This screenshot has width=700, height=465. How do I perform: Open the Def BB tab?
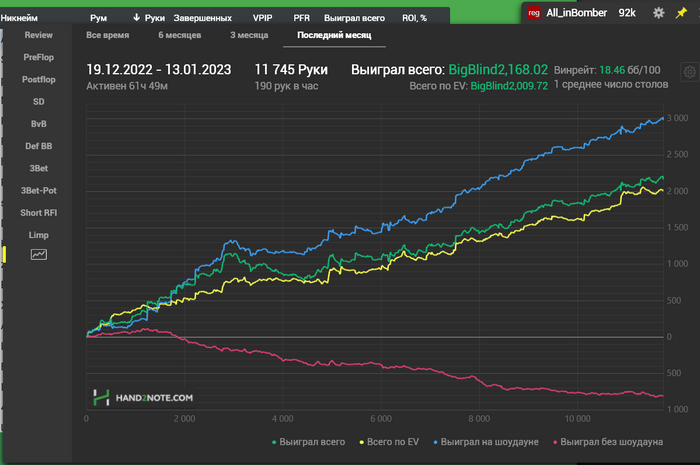(39, 146)
